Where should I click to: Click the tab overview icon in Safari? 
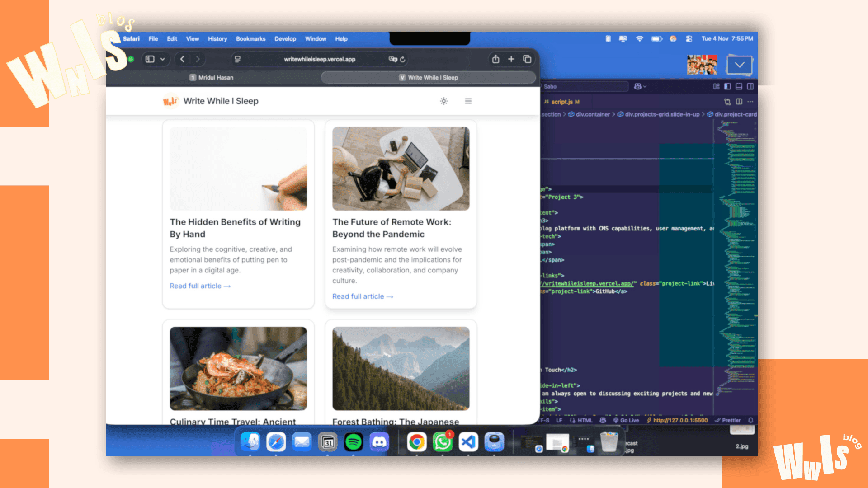527,59
